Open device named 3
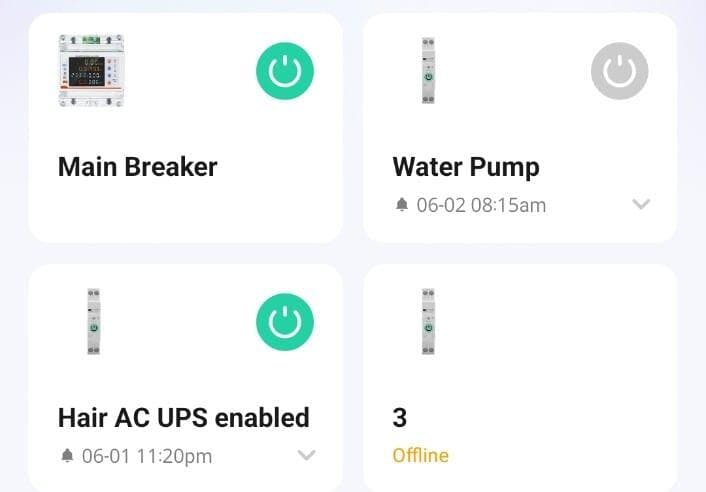Screen dimensions: 706x492 click(400, 417)
